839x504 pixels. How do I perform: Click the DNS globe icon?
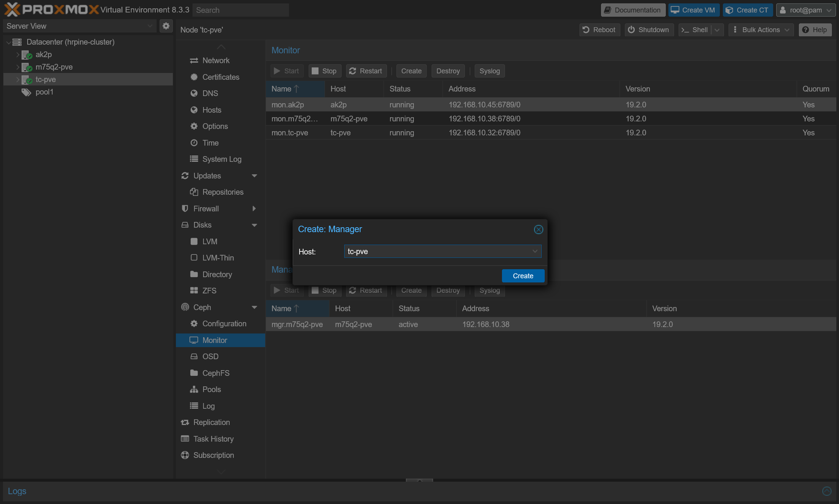194,93
